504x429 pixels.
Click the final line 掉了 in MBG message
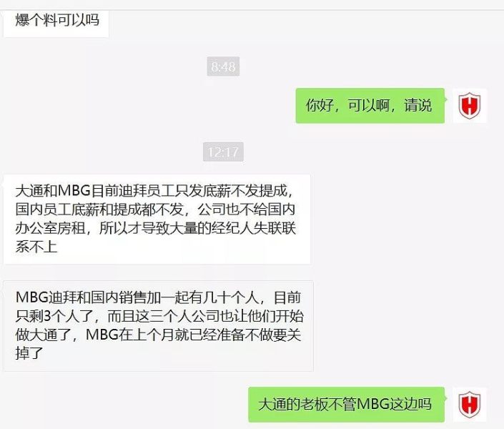coord(29,353)
